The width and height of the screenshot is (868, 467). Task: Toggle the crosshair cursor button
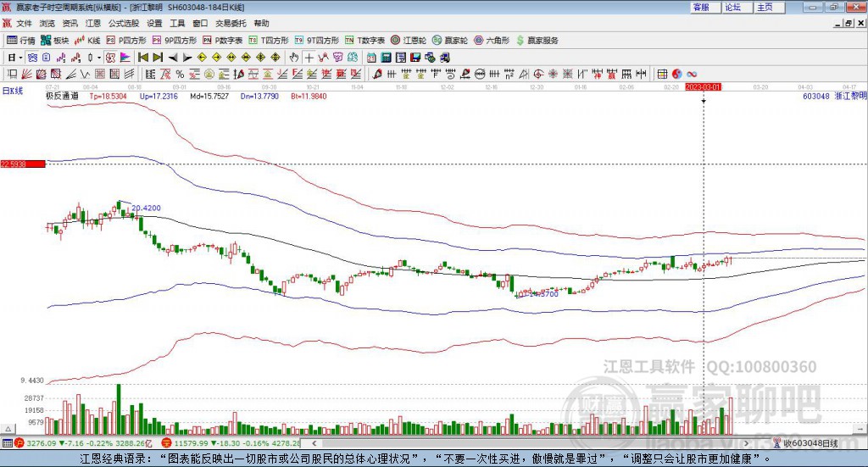309,58
